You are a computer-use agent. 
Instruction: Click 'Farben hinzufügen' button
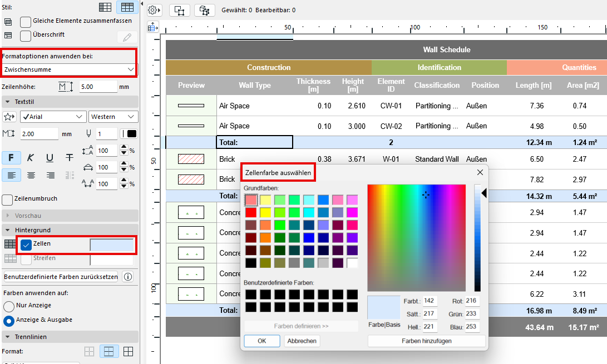point(426,341)
